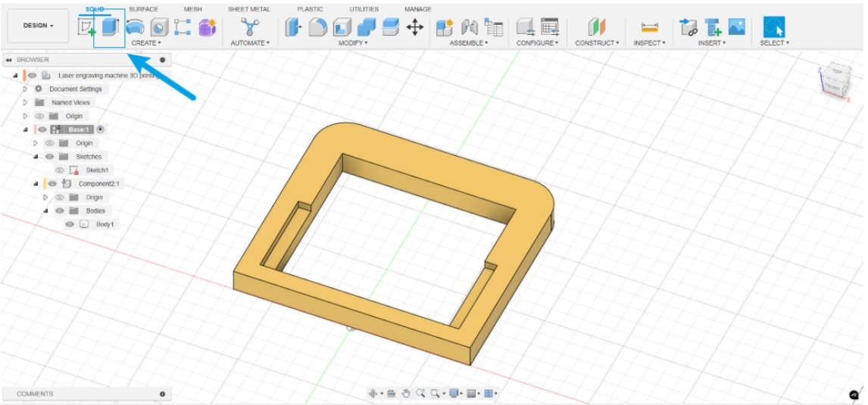The height and width of the screenshot is (405, 868).
Task: Select the Create Sketch tool
Action: point(86,26)
